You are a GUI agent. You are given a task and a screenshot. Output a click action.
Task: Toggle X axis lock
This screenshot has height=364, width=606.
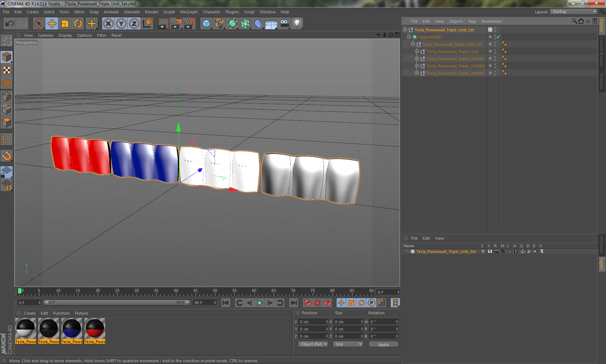[108, 24]
